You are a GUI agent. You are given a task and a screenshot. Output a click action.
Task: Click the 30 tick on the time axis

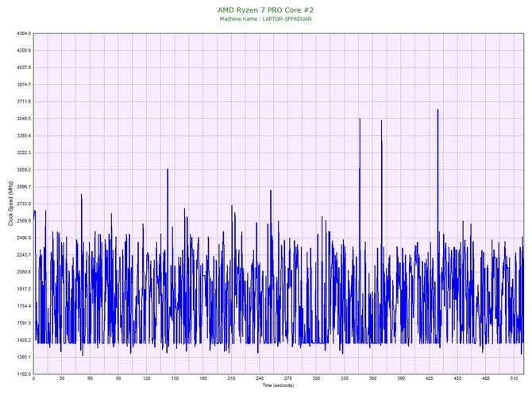coord(62,378)
